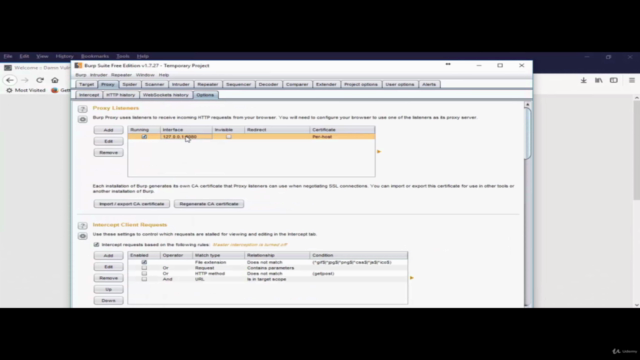Open the Intercept sub-tab
This screenshot has width=640, height=360.
click(x=89, y=95)
